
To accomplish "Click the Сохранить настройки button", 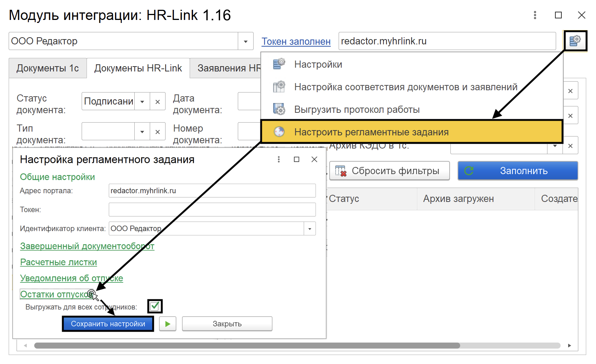I will tap(108, 324).
